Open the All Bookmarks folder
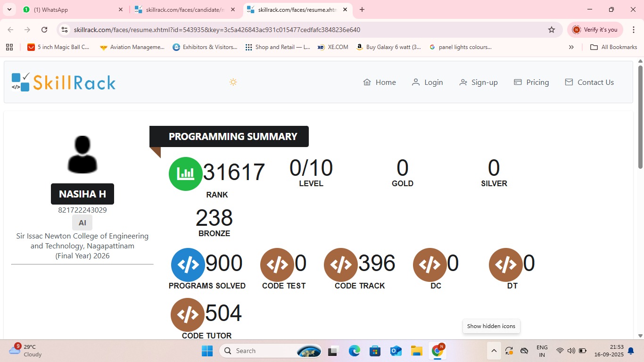This screenshot has width=644, height=362. click(614, 47)
